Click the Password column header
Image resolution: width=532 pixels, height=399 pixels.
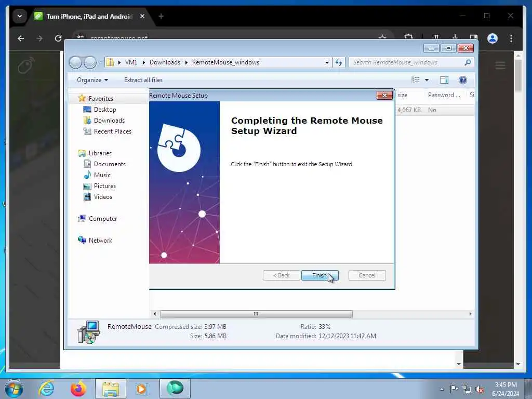tap(444, 96)
